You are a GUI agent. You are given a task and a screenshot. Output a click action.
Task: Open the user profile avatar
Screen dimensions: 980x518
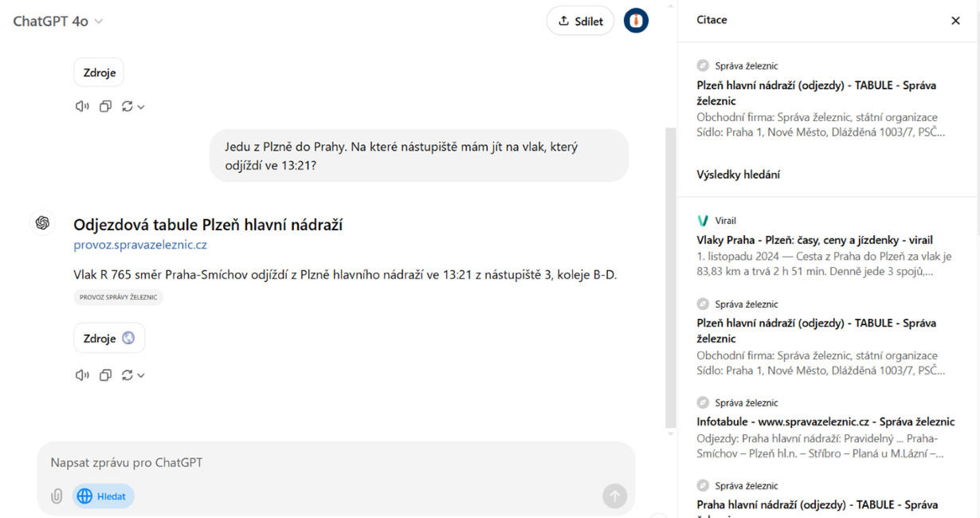coord(636,22)
